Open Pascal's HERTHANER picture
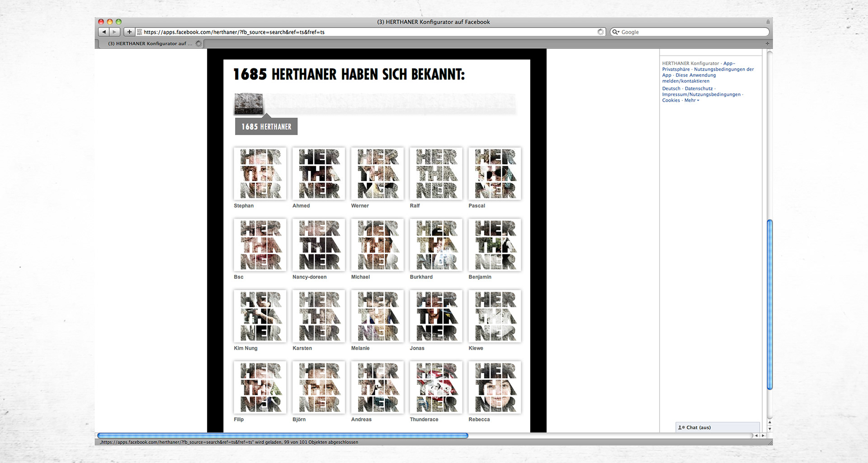Screen dimensions: 868x463 point(495,174)
